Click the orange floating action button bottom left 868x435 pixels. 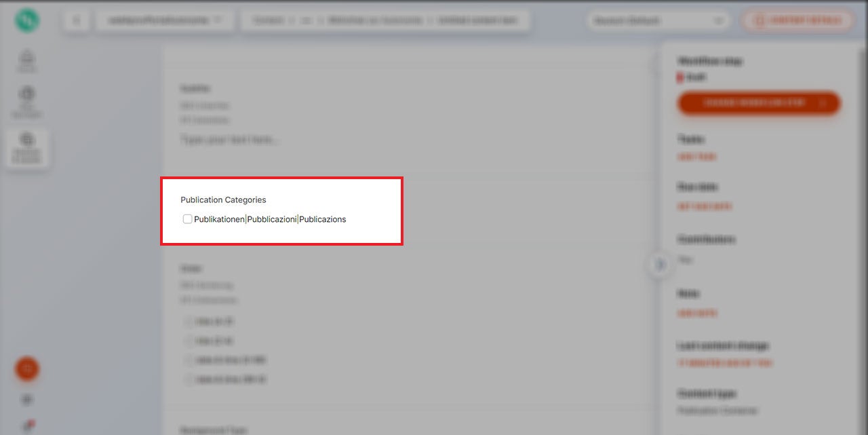(x=27, y=369)
